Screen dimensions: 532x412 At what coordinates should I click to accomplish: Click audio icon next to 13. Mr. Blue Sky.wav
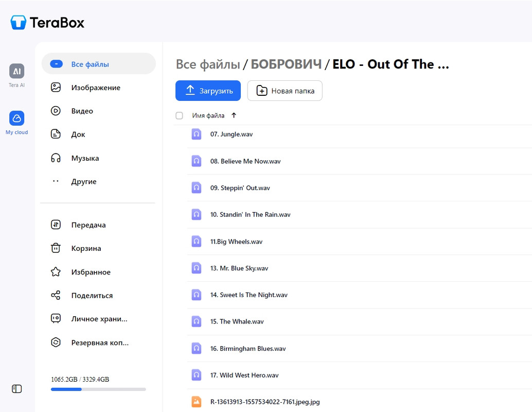[197, 268]
